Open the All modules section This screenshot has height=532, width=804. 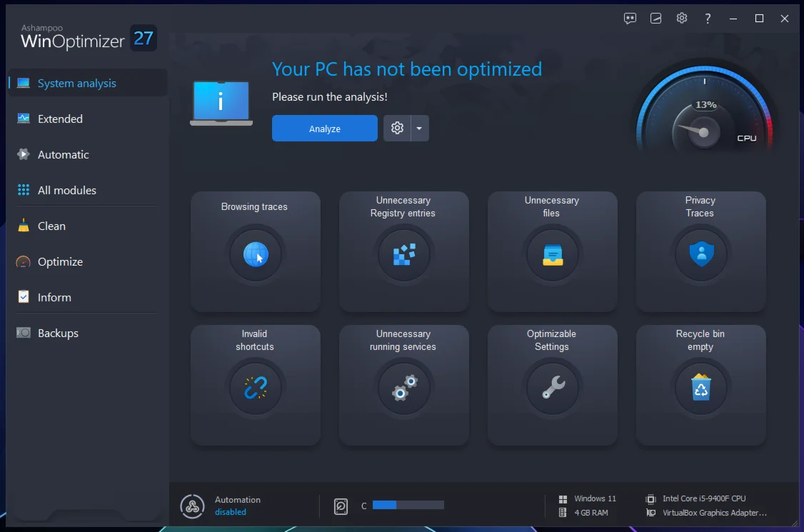pyautogui.click(x=88, y=190)
